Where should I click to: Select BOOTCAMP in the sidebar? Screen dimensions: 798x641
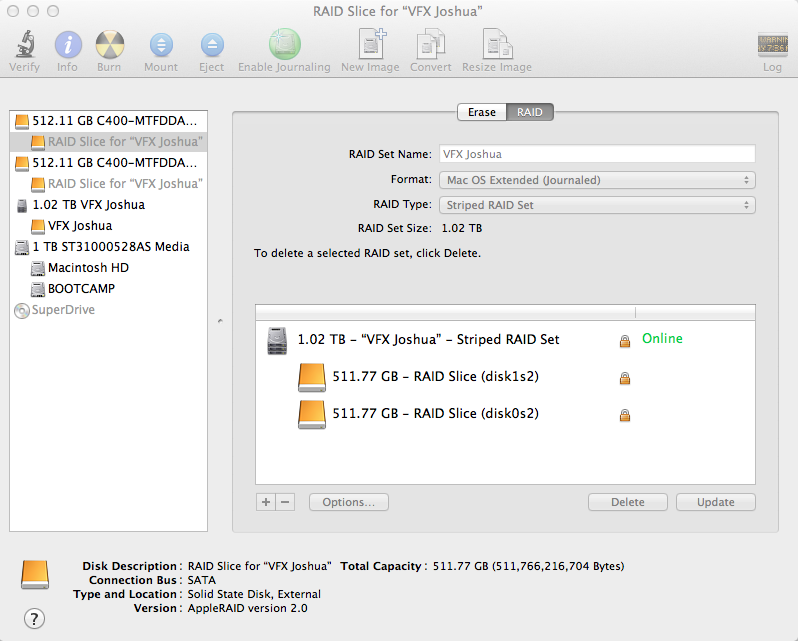pos(108,289)
